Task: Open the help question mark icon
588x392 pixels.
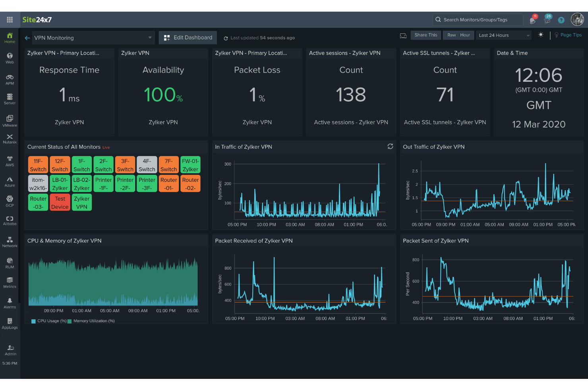Action: [x=561, y=19]
